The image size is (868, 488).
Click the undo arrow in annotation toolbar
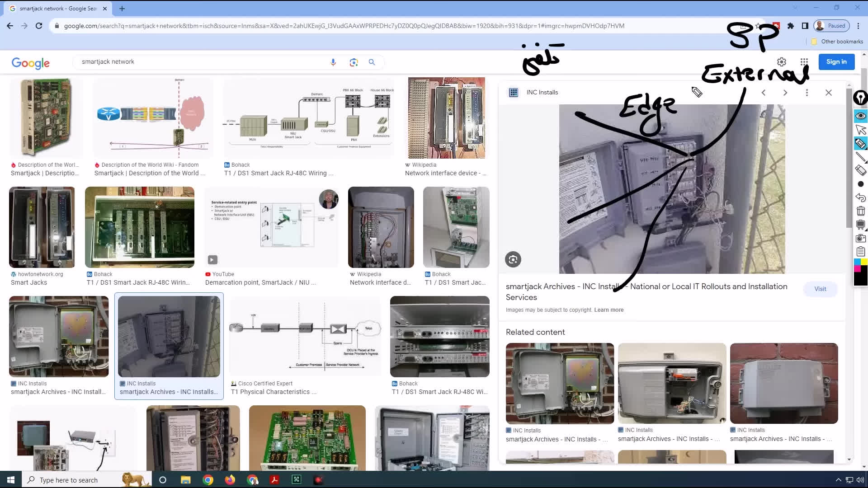860,197
